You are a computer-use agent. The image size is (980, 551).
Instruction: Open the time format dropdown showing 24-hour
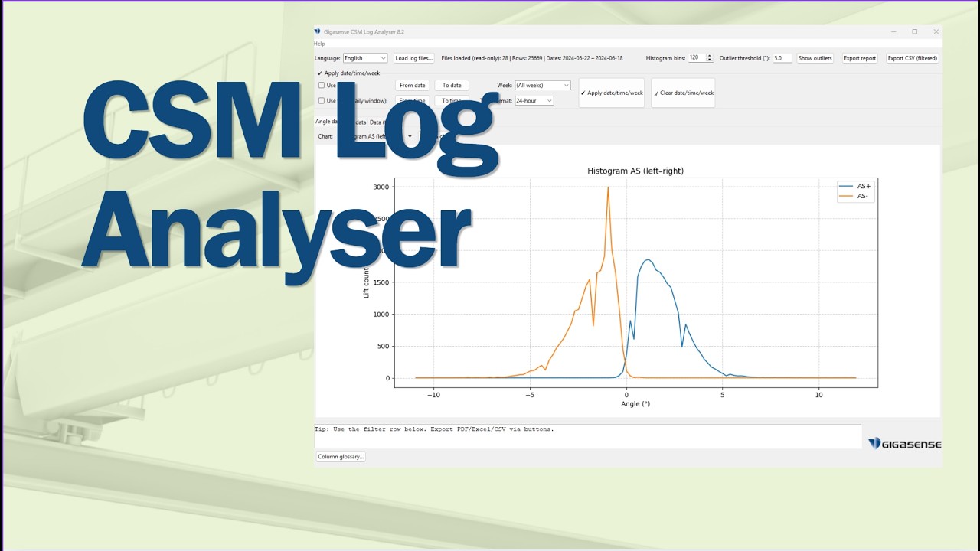click(x=534, y=100)
